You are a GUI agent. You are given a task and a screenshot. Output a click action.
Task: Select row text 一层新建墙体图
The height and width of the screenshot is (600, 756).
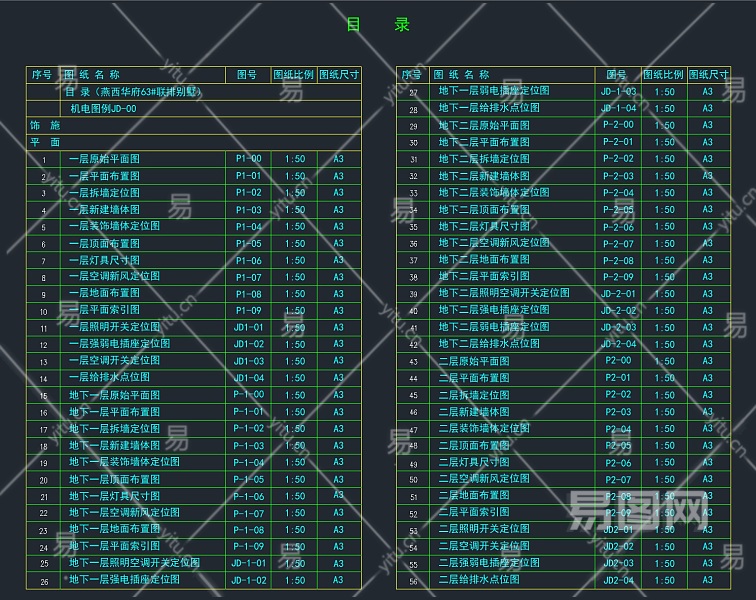click(x=104, y=210)
